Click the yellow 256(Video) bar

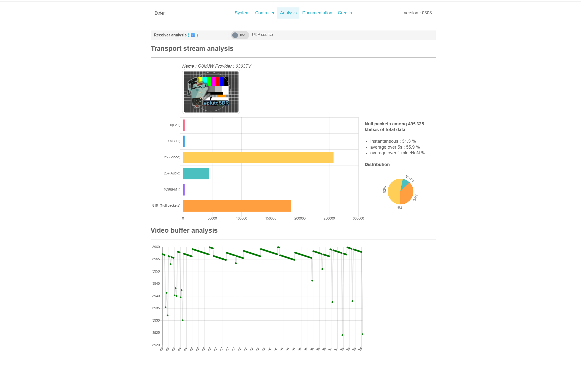258,158
